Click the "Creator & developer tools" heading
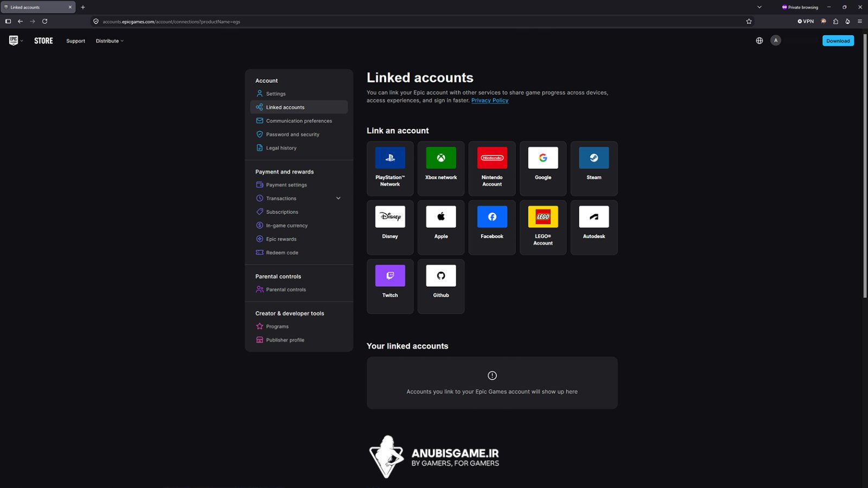This screenshot has width=868, height=488. (x=290, y=313)
